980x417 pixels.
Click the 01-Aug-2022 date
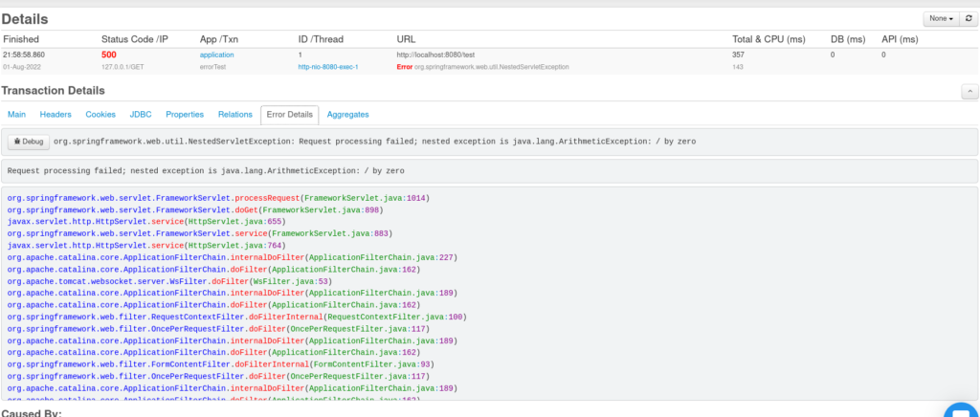[21, 66]
